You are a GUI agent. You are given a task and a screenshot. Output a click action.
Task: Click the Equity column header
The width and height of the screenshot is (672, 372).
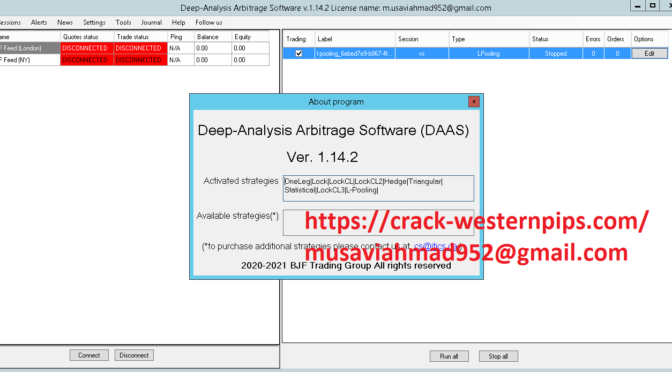click(x=250, y=37)
